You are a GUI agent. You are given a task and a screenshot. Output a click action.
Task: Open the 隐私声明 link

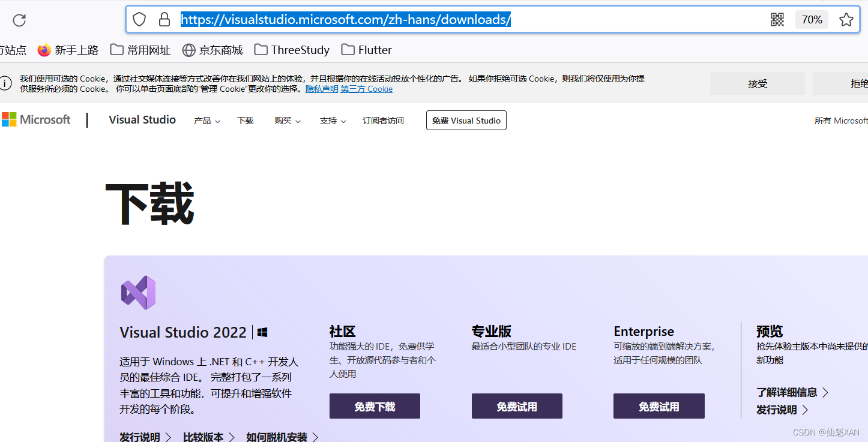(x=322, y=89)
